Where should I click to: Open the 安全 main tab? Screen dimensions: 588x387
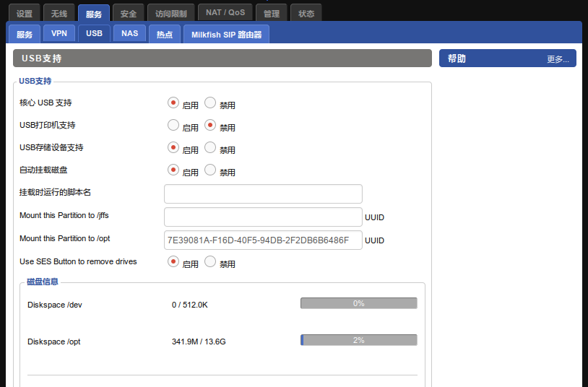tap(128, 14)
